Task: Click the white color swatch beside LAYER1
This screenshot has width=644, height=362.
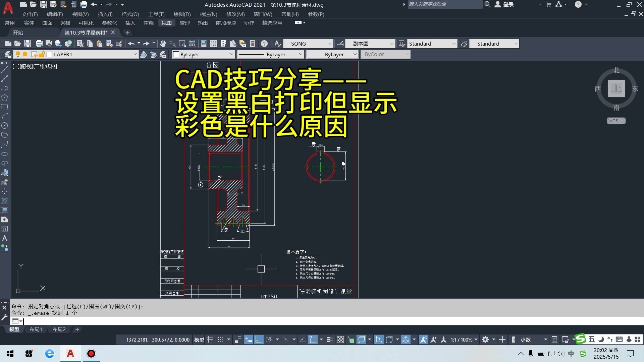Action: click(x=49, y=54)
